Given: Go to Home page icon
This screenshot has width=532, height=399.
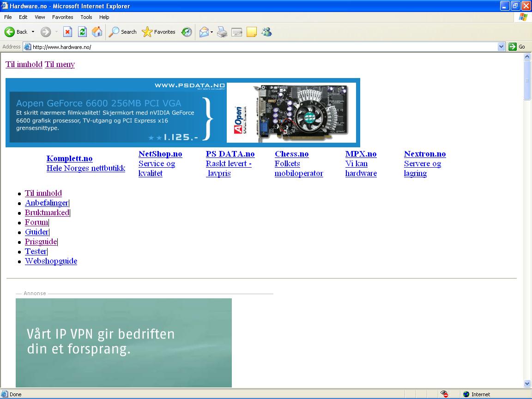Looking at the screenshot, I should point(97,32).
